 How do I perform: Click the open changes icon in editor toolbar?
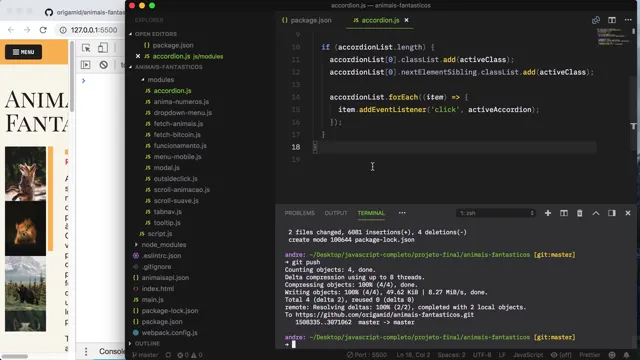pyautogui.click(x=596, y=20)
